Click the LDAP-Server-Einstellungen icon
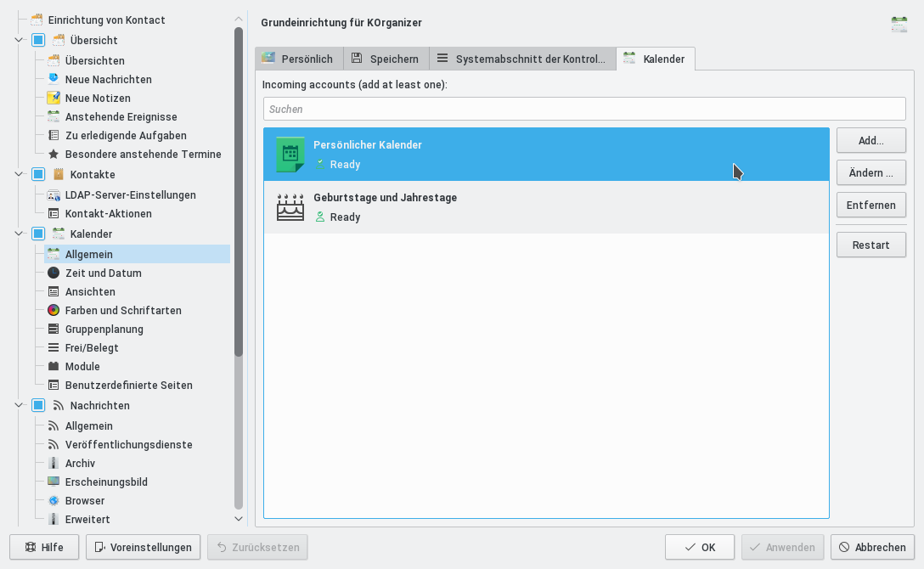The width and height of the screenshot is (924, 569). [54, 195]
